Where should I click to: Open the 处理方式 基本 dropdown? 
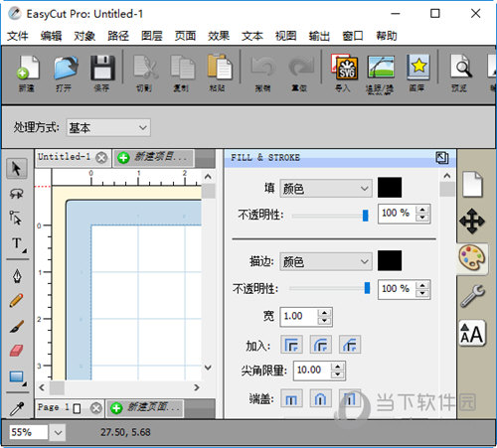(108, 127)
